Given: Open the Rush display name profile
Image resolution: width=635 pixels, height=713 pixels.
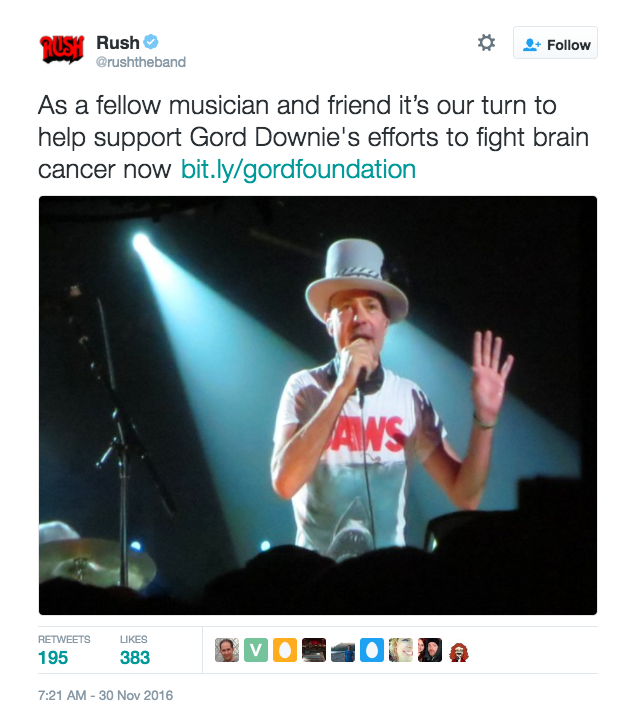Looking at the screenshot, I should pyautogui.click(x=117, y=43).
